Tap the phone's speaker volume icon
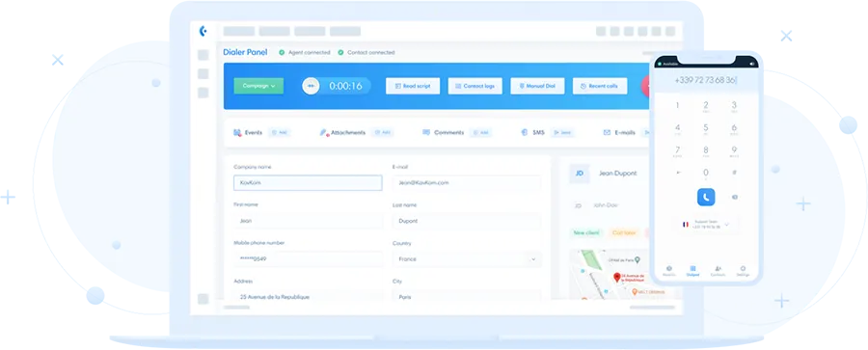 pos(751,64)
